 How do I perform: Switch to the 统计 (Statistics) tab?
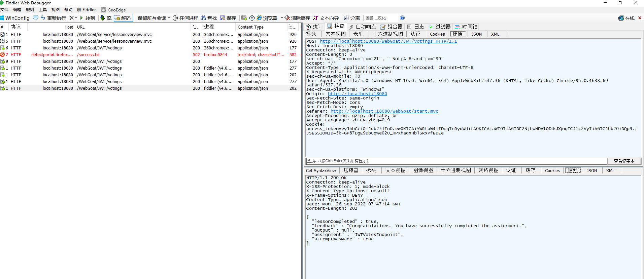pos(314,27)
